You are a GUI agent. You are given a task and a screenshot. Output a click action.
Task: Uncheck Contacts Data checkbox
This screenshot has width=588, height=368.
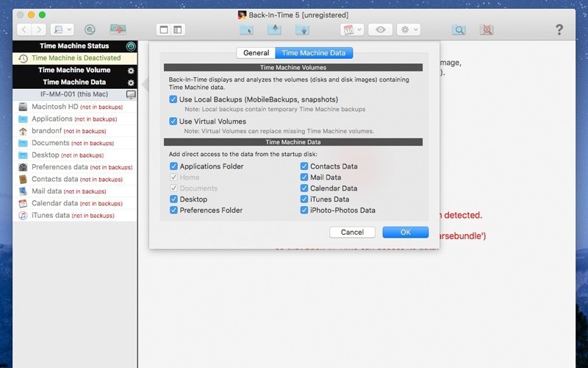[x=304, y=166]
